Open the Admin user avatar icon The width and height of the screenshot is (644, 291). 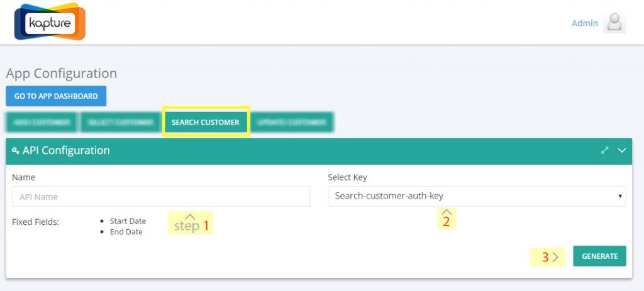[x=614, y=23]
